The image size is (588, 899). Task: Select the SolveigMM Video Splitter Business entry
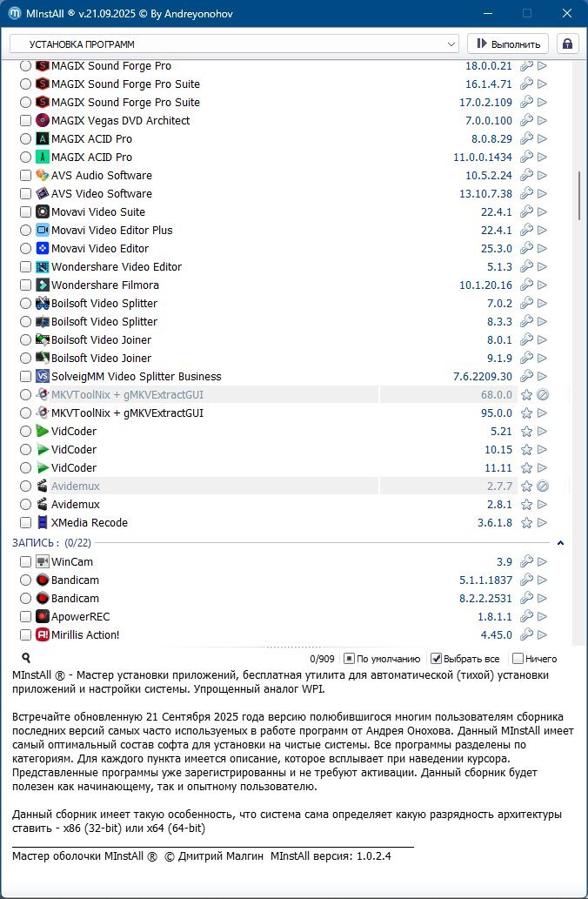pos(136,377)
